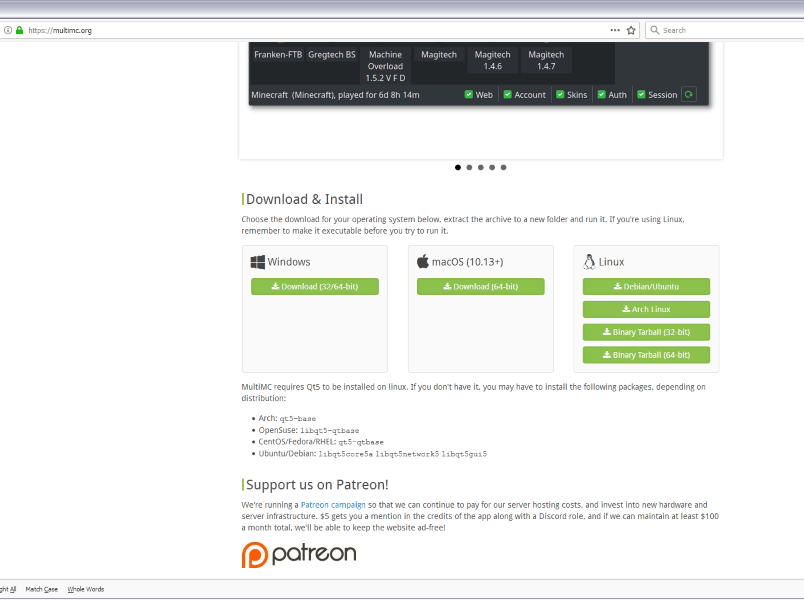Click the Web status checkmark

pyautogui.click(x=469, y=94)
